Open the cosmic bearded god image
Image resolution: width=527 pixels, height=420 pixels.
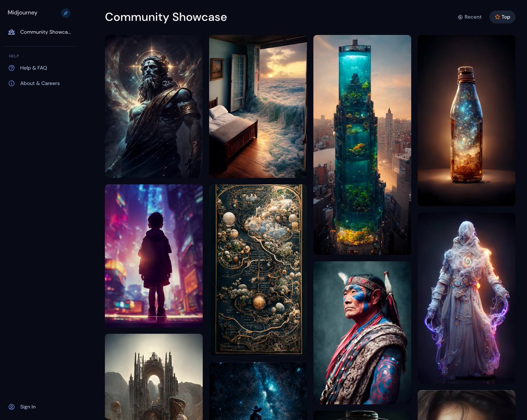click(154, 106)
